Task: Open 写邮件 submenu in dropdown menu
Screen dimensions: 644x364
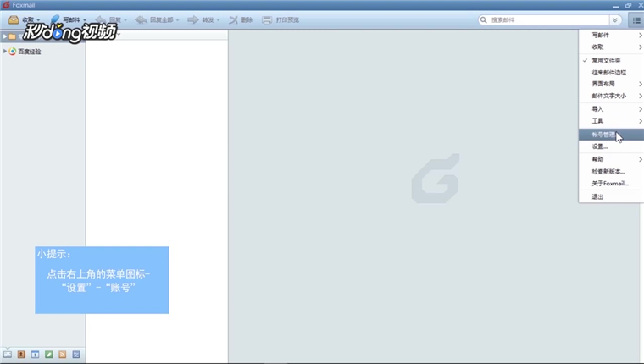Action: [611, 35]
